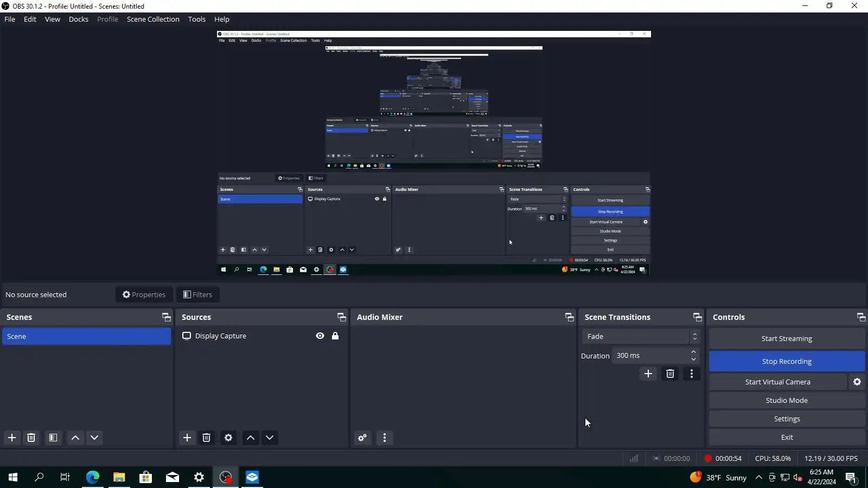Open Microsoft Edge from taskbar
Image resolution: width=868 pixels, height=488 pixels.
pyautogui.click(x=93, y=477)
